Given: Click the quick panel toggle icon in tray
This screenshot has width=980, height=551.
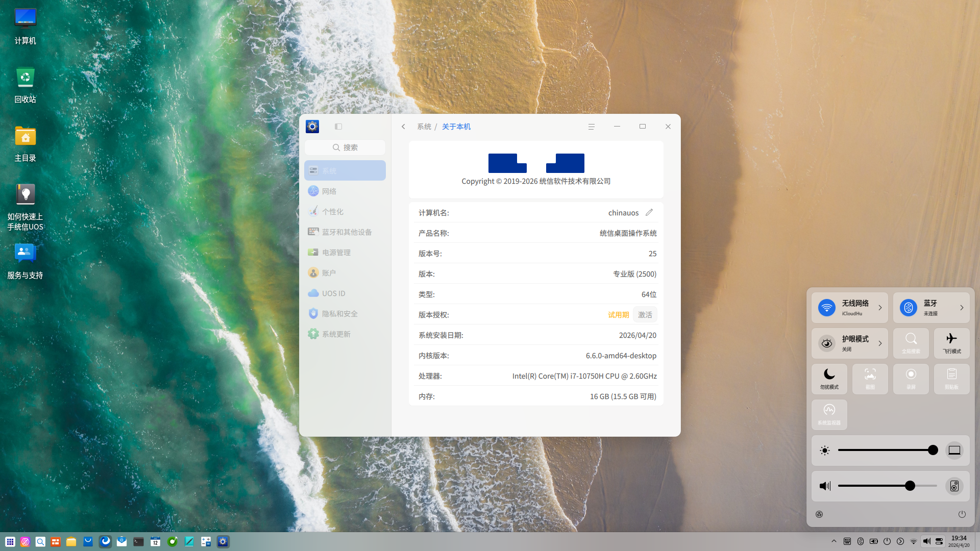Looking at the screenshot, I should pos(939,541).
